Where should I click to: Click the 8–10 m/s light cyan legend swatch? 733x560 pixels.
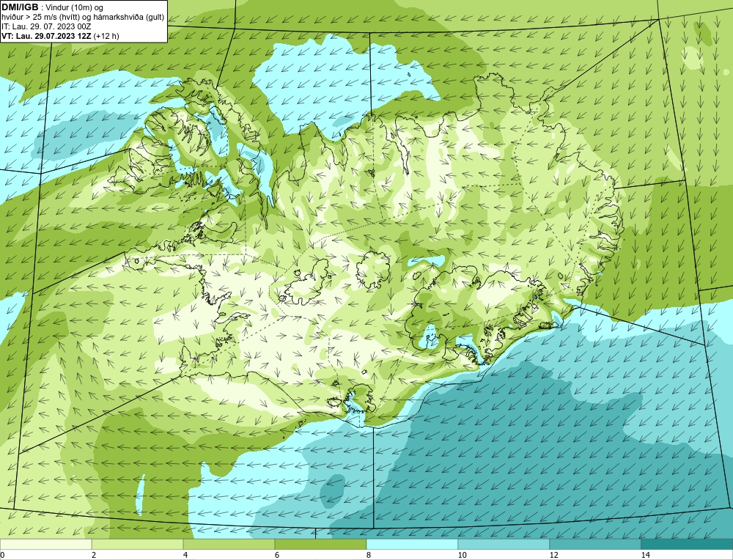412,544
